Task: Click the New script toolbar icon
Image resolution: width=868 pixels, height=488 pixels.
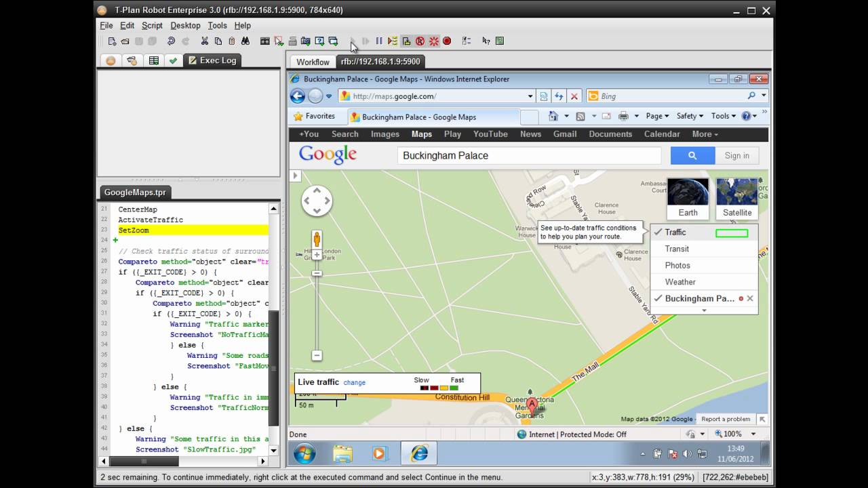Action: 112,41
